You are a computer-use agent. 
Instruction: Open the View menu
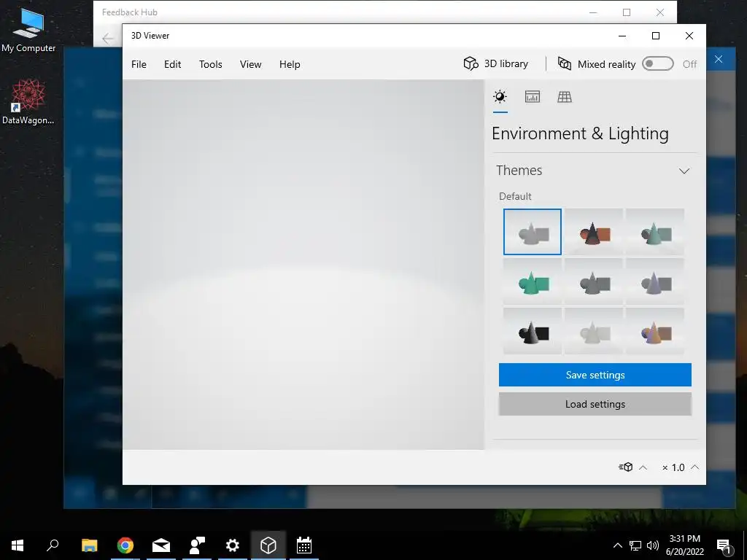click(x=251, y=64)
